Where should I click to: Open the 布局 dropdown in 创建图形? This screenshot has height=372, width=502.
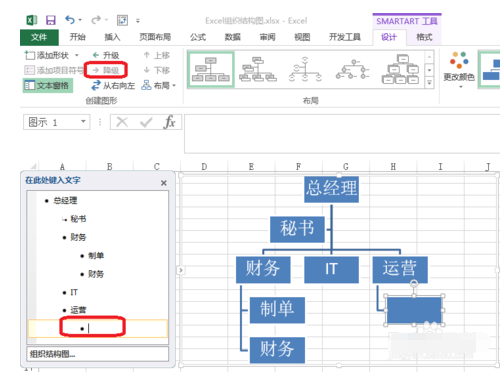158,86
